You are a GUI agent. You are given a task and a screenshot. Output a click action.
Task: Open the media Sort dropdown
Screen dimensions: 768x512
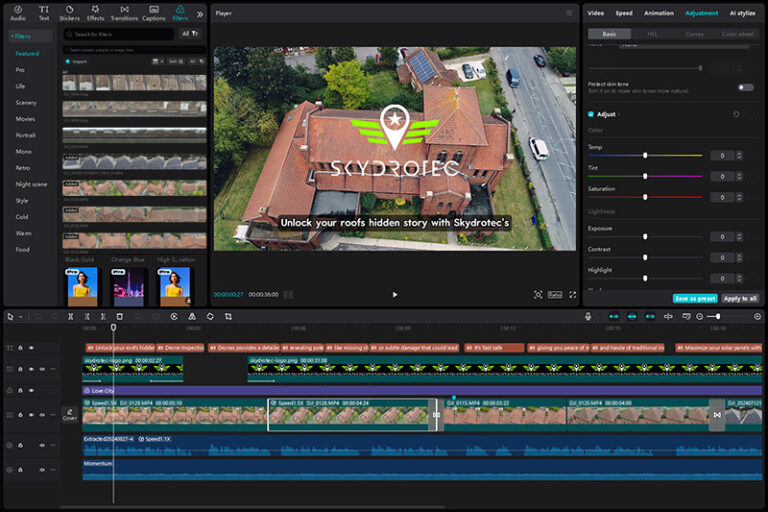click(x=176, y=61)
